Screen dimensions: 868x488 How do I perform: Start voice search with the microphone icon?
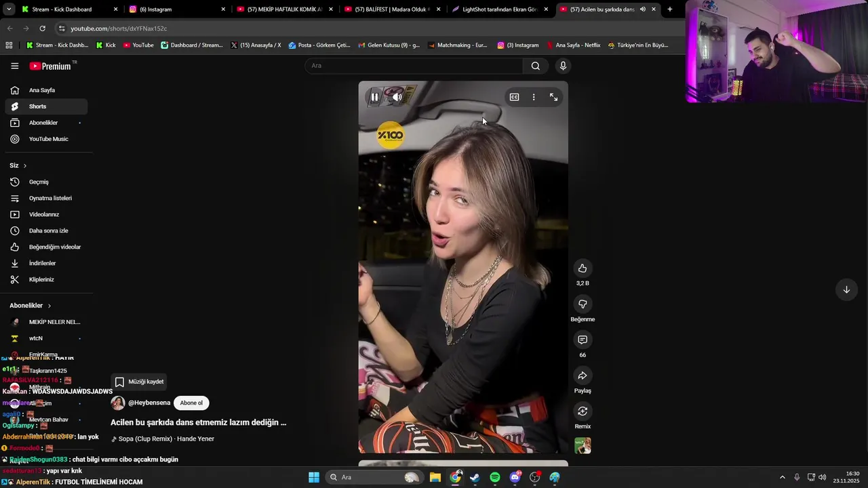coord(563,66)
